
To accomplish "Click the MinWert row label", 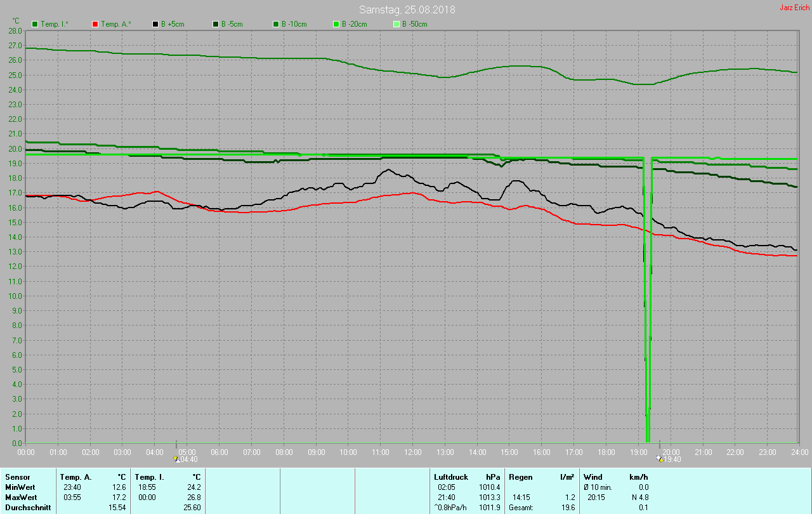I will pyautogui.click(x=20, y=487).
